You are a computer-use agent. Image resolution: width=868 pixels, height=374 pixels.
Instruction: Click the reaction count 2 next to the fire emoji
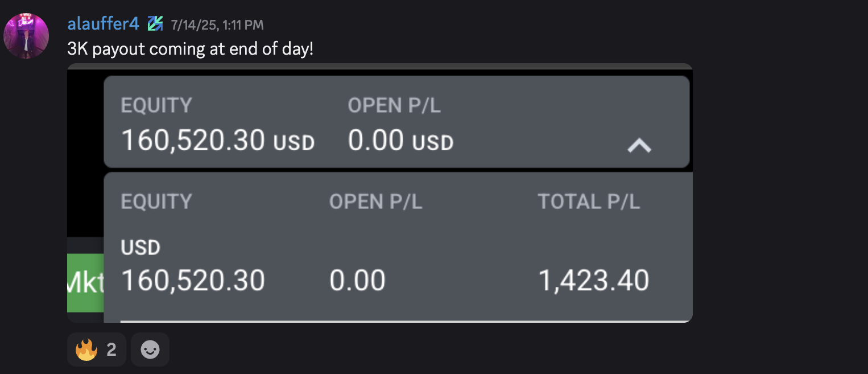pyautogui.click(x=111, y=350)
